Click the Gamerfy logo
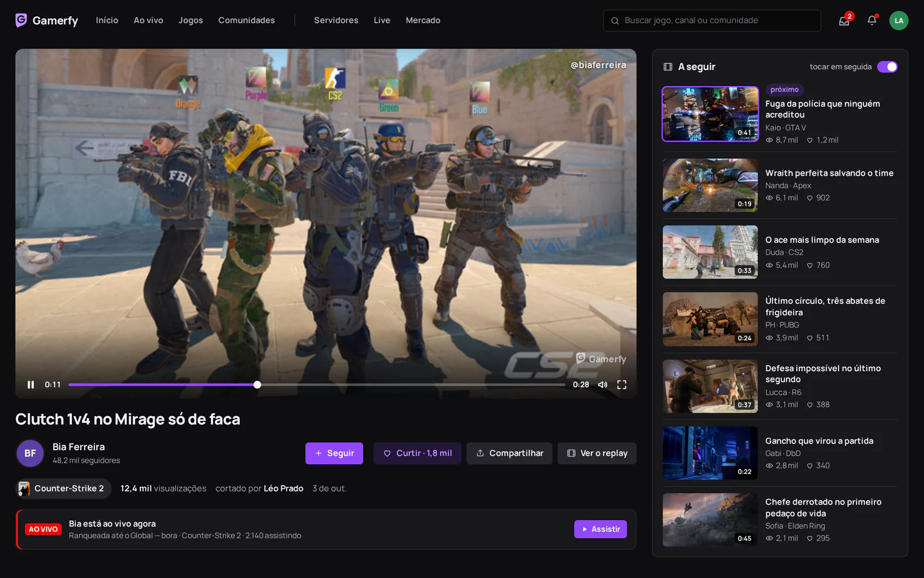 47,21
